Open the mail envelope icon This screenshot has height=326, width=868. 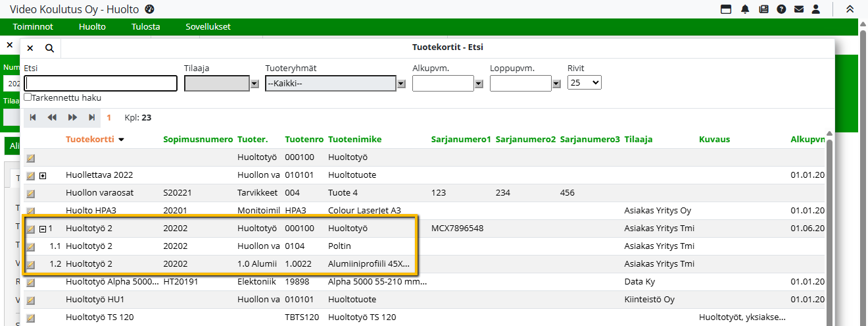pos(799,9)
